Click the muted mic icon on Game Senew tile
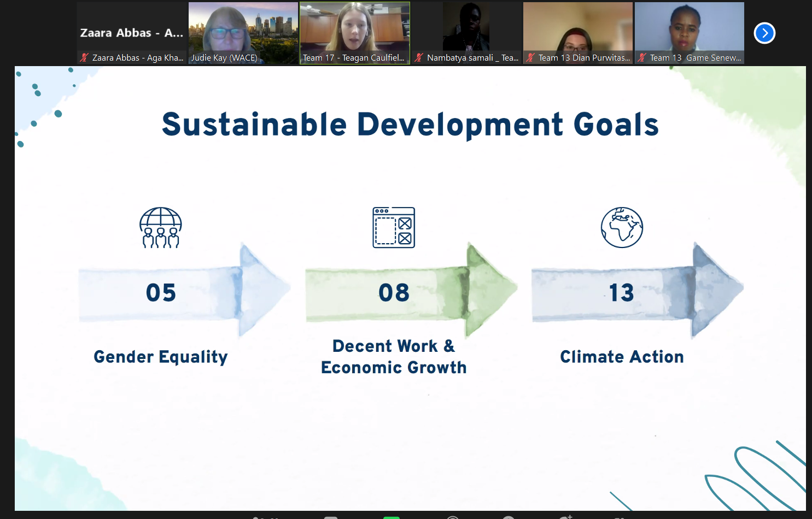 point(642,57)
